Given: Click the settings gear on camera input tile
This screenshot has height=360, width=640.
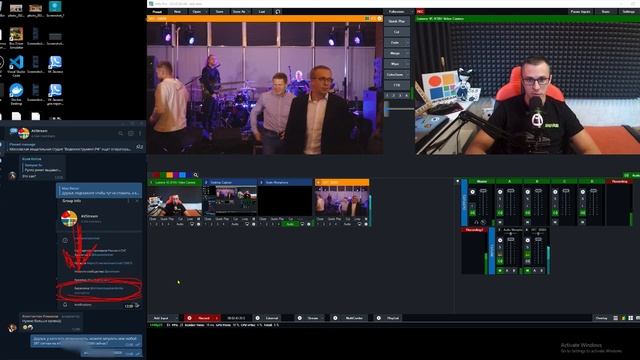Looking at the screenshot, I should pos(199,224).
